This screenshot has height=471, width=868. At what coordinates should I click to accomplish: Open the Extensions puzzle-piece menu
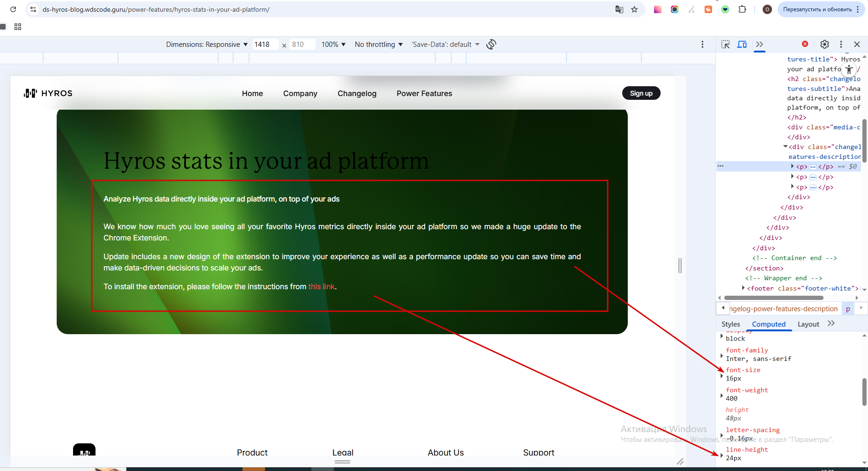point(742,9)
